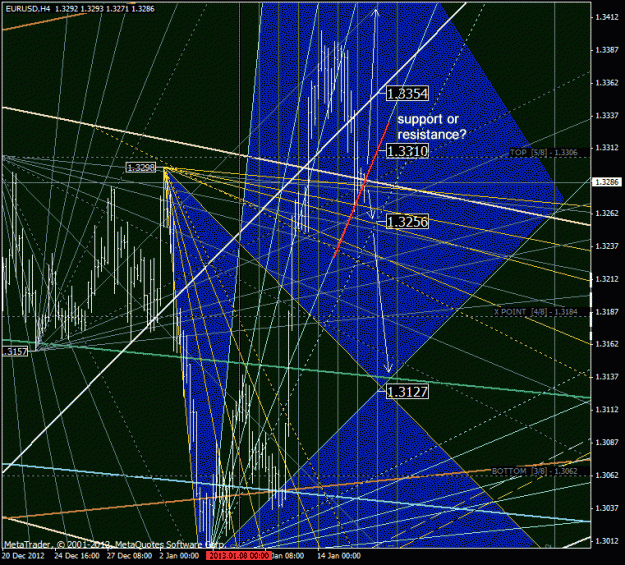Click the BOTTOM [3/8] - 1.3062 label

tap(535, 471)
